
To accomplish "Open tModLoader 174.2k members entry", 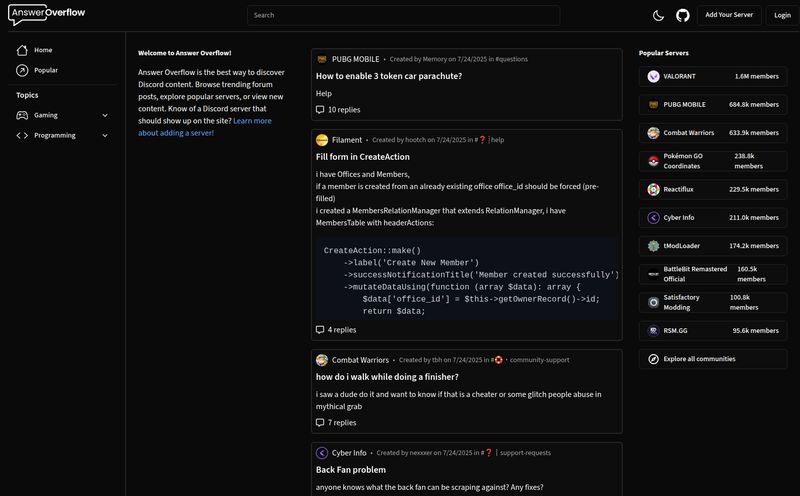I will tap(713, 246).
